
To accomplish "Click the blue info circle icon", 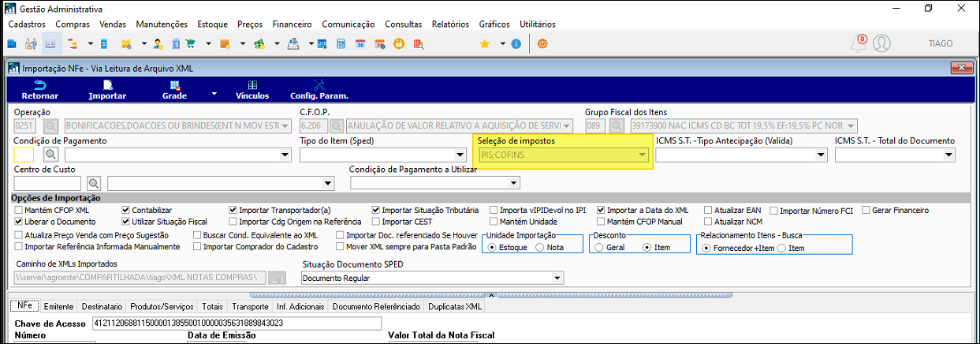I will 516,43.
